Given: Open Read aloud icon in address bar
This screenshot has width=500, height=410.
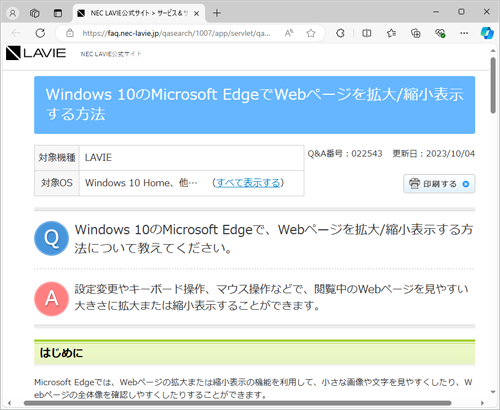Looking at the screenshot, I should (289, 33).
